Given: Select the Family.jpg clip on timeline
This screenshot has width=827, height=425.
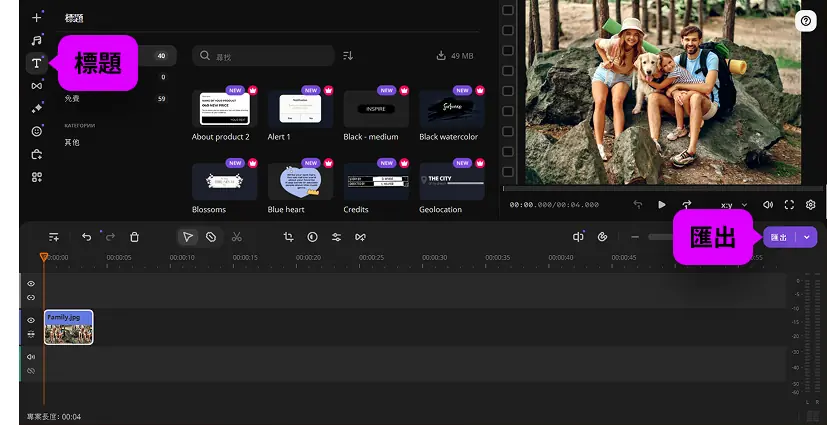Looking at the screenshot, I should [x=69, y=327].
